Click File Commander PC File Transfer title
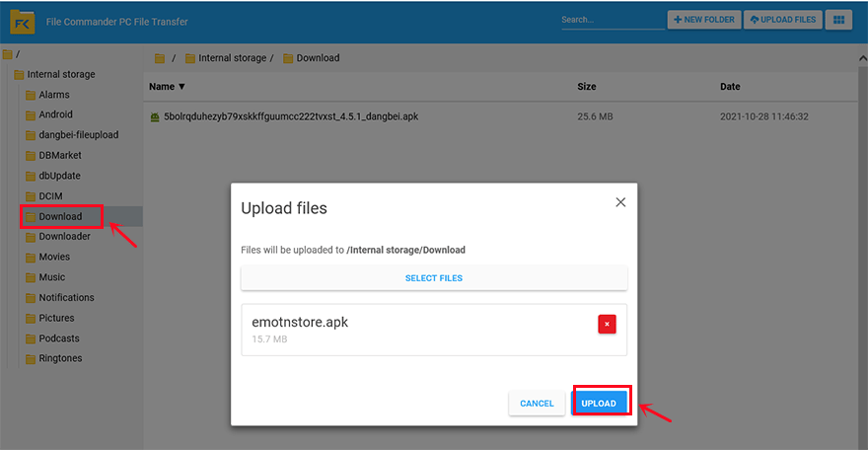 click(116, 22)
